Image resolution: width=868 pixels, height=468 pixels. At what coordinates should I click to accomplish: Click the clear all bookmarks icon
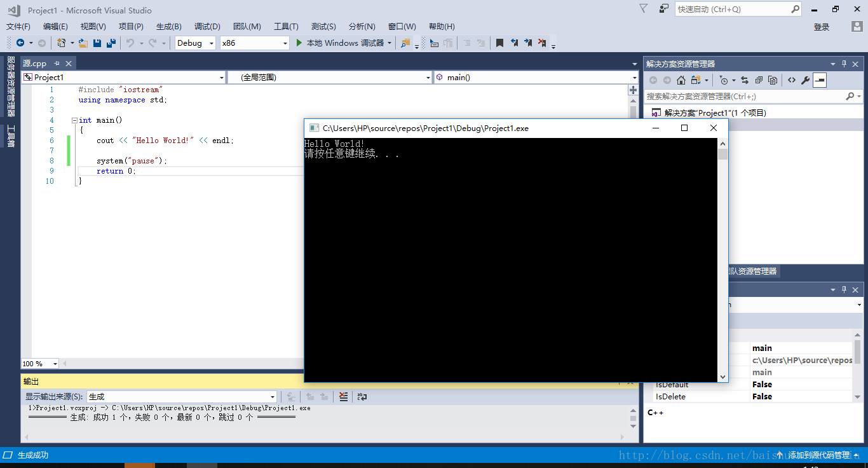point(542,43)
